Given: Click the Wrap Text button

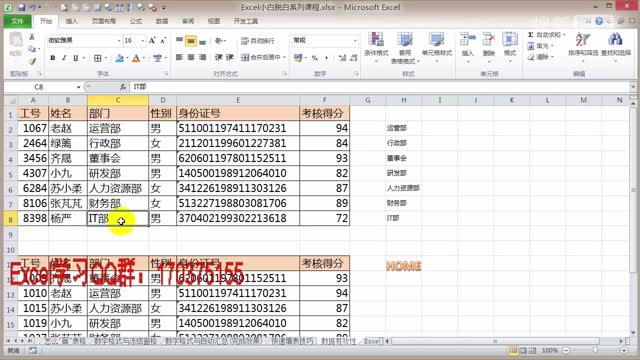Looking at the screenshot, I should click(258, 41).
